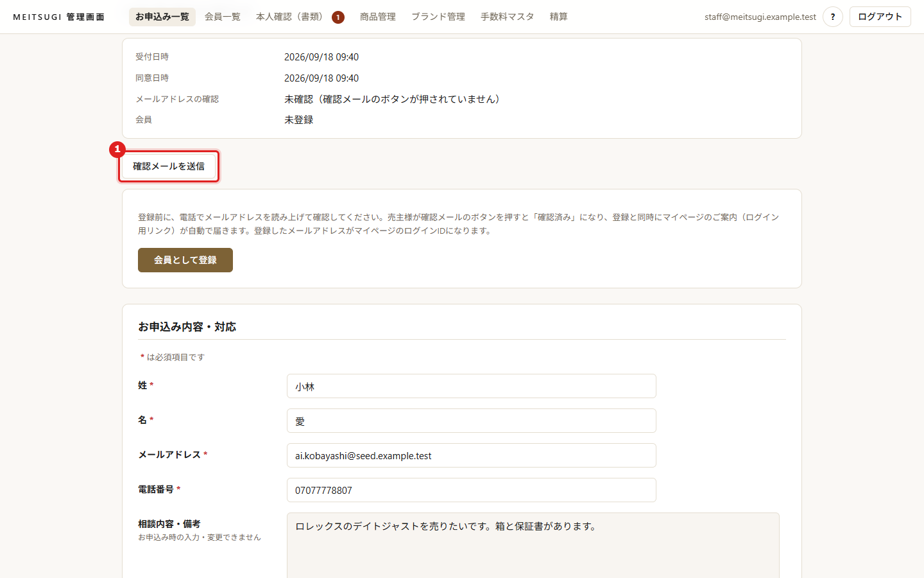Click the 電話番号 input field
924x578 pixels.
coord(472,490)
